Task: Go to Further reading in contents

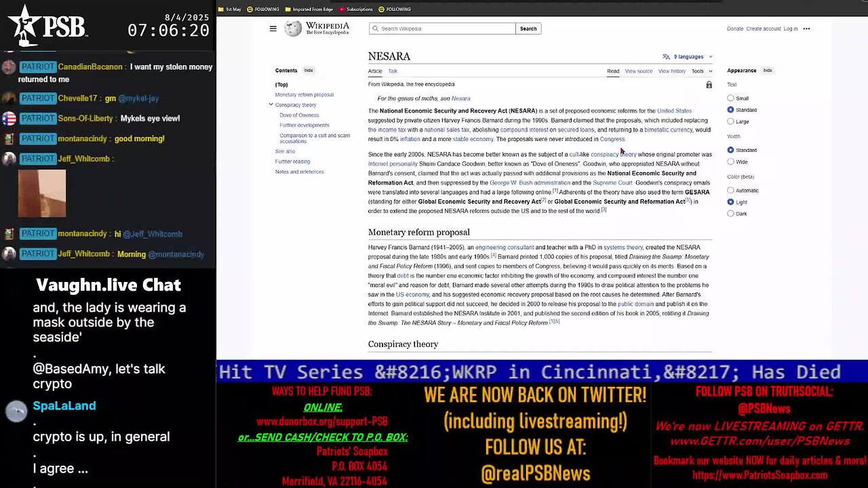Action: (292, 161)
